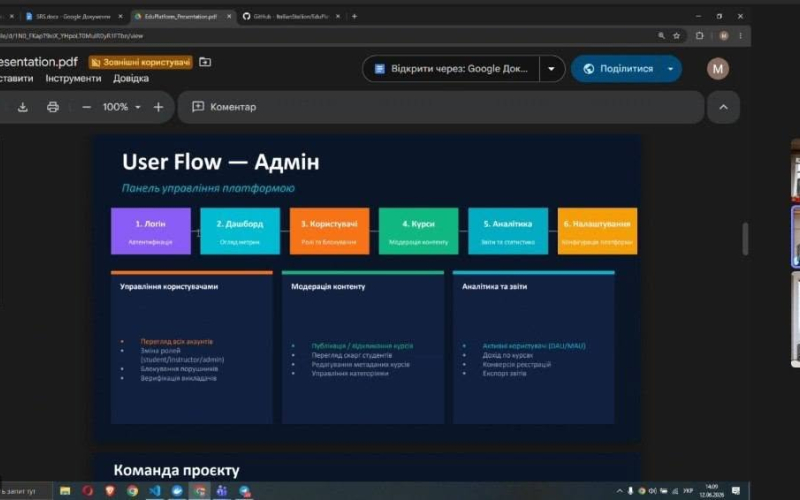This screenshot has width=800, height=500.
Task: Open Visual Studio Code from the taskbar
Action: [x=155, y=491]
